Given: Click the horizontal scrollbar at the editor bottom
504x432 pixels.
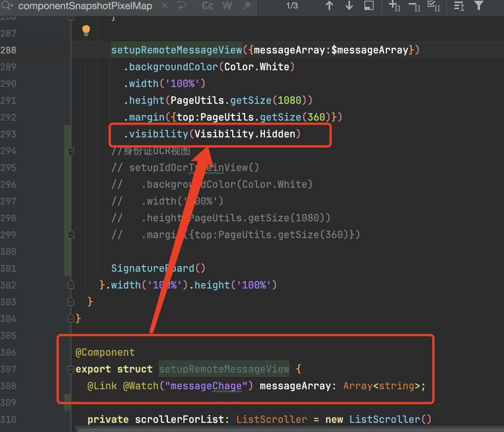Looking at the screenshot, I should (x=290, y=429).
